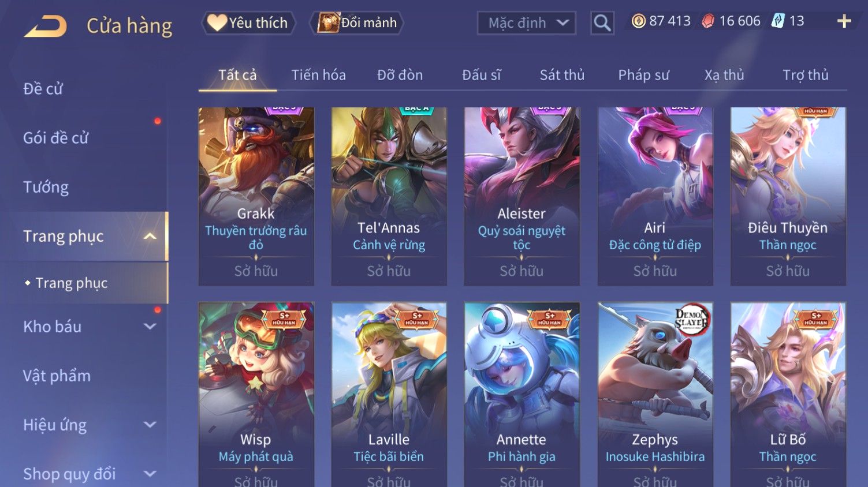Go to Gói đề cử menu

point(56,138)
